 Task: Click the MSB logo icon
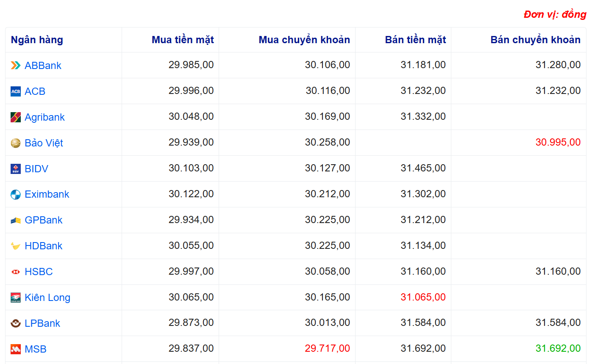(x=16, y=349)
